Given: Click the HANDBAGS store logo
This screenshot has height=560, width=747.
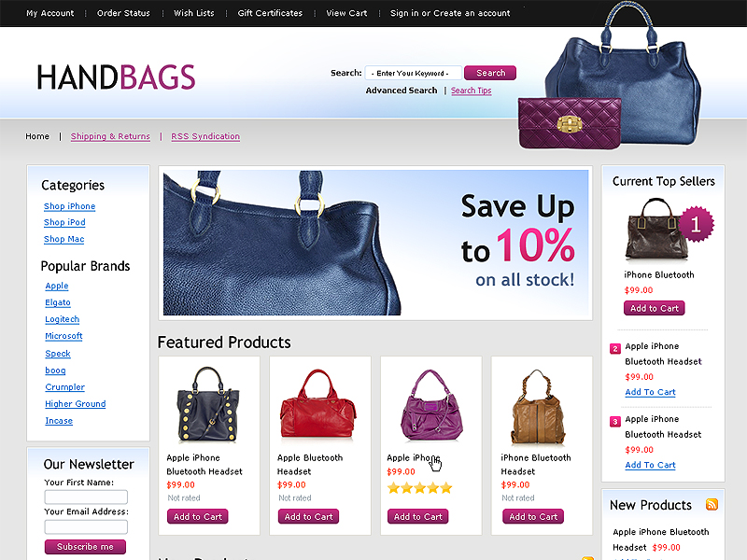Looking at the screenshot, I should point(116,77).
